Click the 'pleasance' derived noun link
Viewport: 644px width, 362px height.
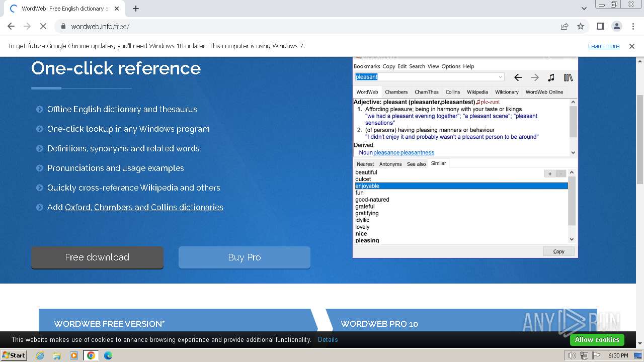click(386, 152)
